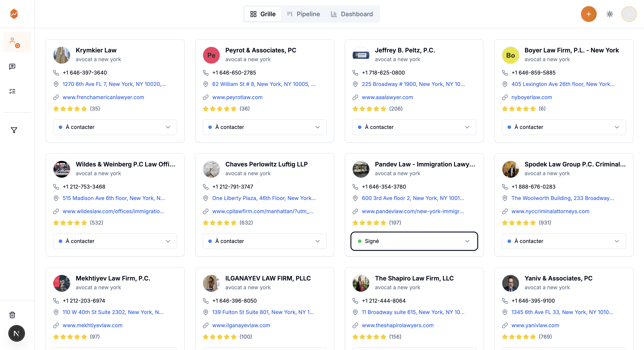Image resolution: width=644 pixels, height=350 pixels.
Task: Open 11 Broadway suite 615 address link
Action: [413, 312]
